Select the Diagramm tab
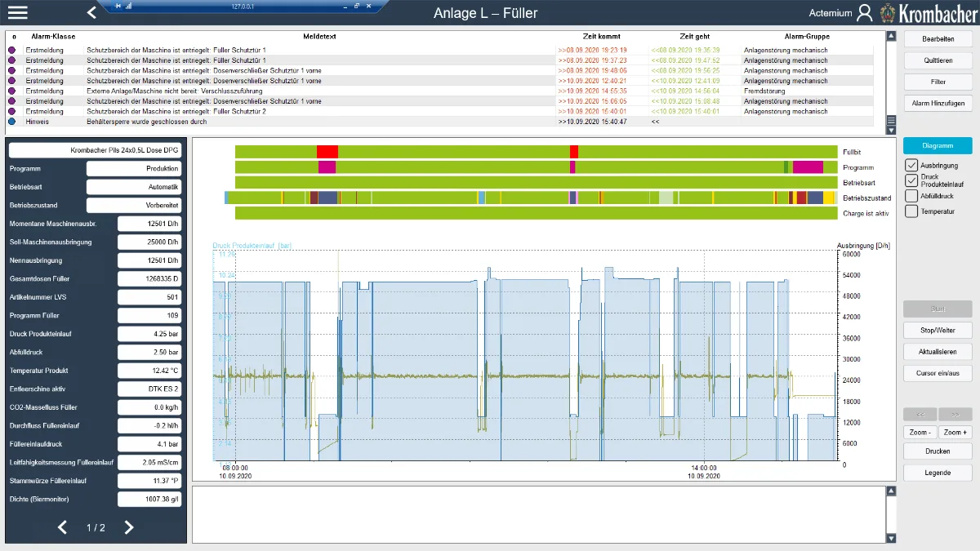 [938, 146]
